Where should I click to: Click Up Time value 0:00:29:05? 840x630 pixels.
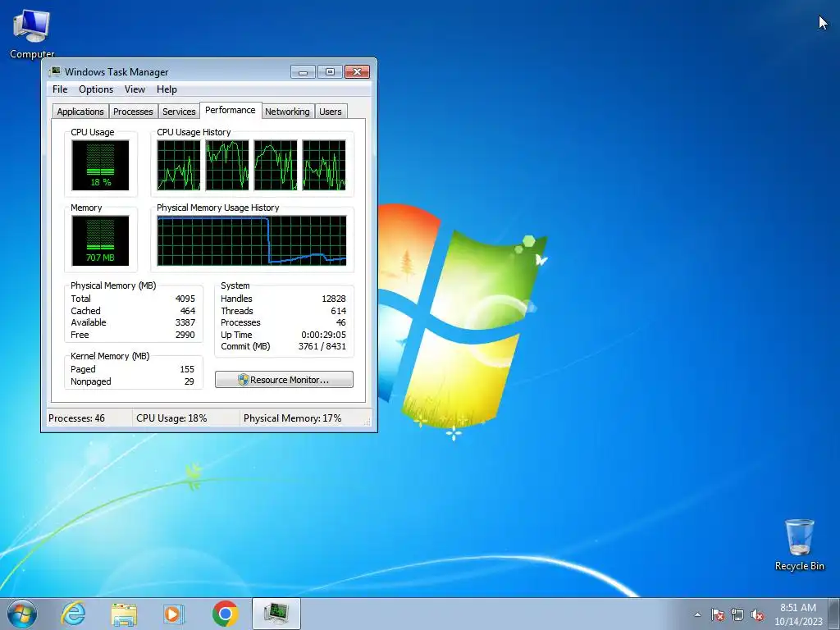323,335
